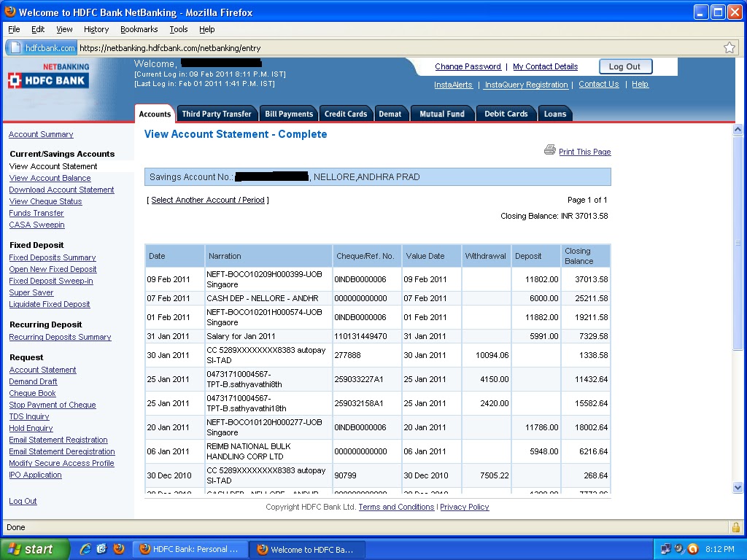Viewport: 747px width, 560px height.
Task: Click the 10094.06 withdrawal amount
Action: [492, 355]
